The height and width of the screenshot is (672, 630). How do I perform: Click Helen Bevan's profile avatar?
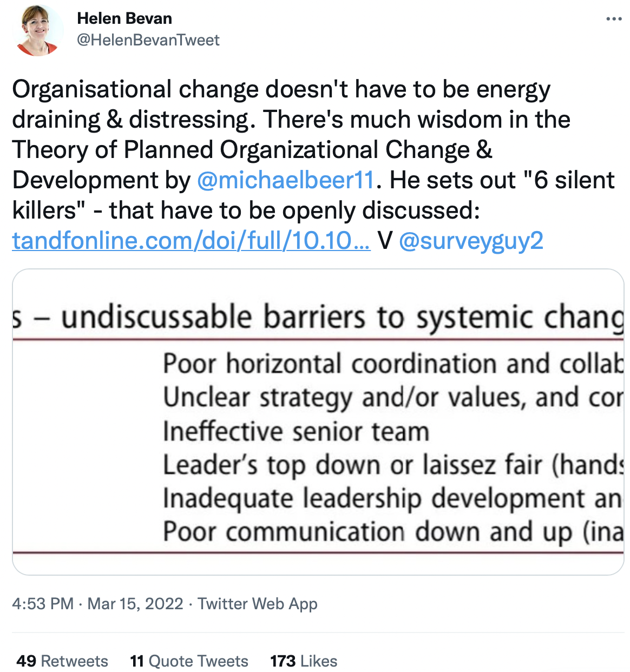38,30
